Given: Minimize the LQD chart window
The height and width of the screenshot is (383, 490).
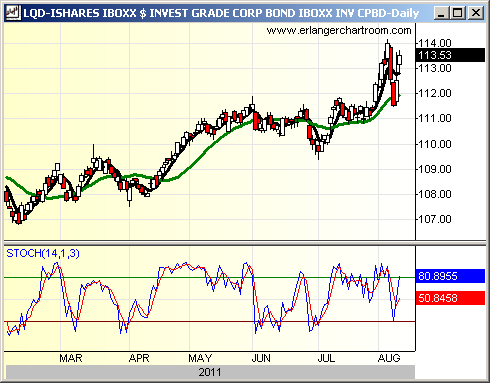Looking at the screenshot, I should tap(441, 13).
